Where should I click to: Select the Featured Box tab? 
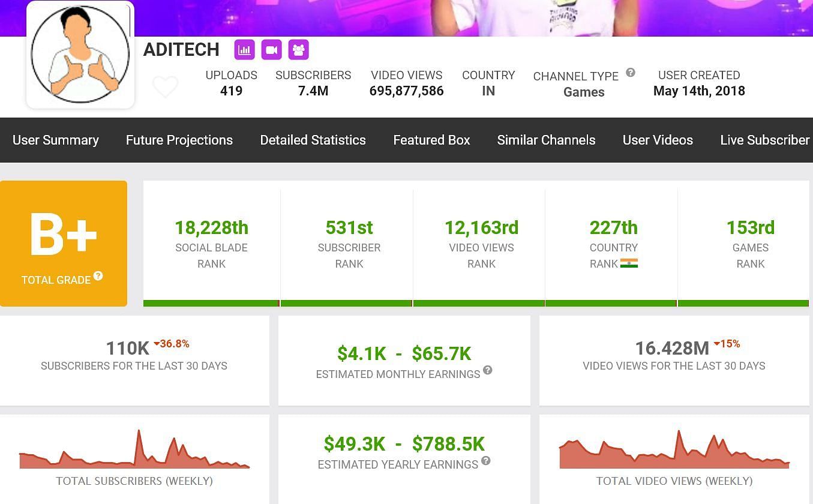[431, 140]
